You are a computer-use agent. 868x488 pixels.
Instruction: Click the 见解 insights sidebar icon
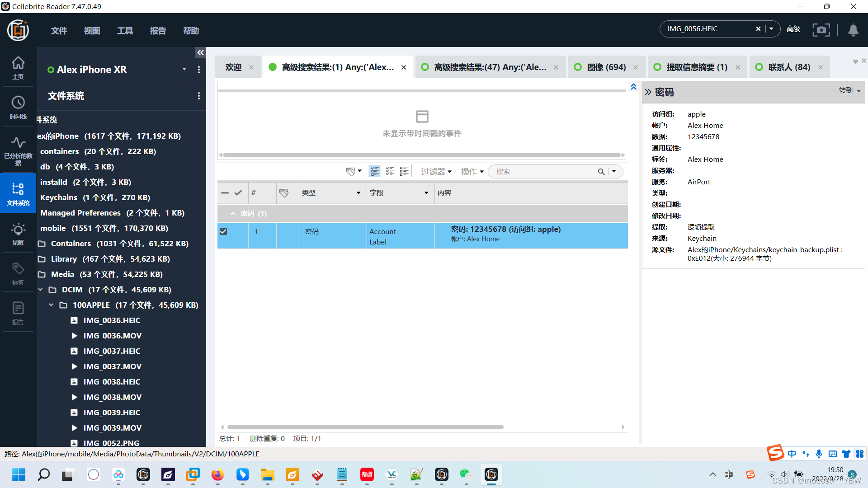[x=18, y=234]
